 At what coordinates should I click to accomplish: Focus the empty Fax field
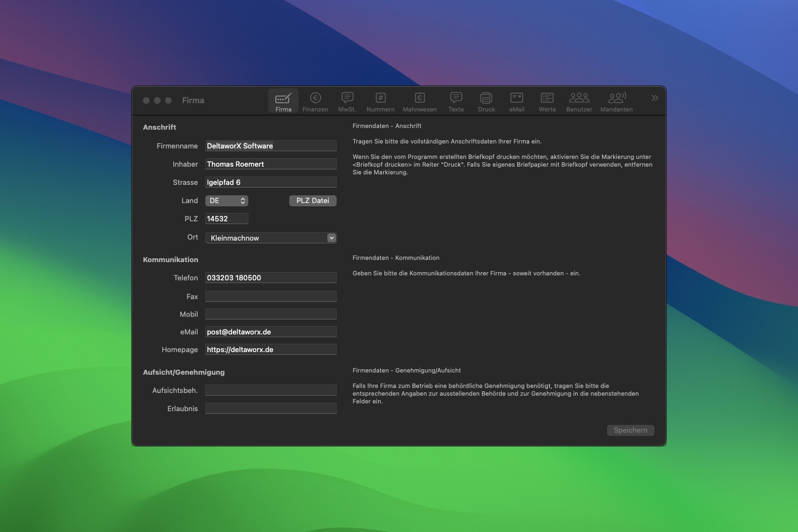pos(270,296)
